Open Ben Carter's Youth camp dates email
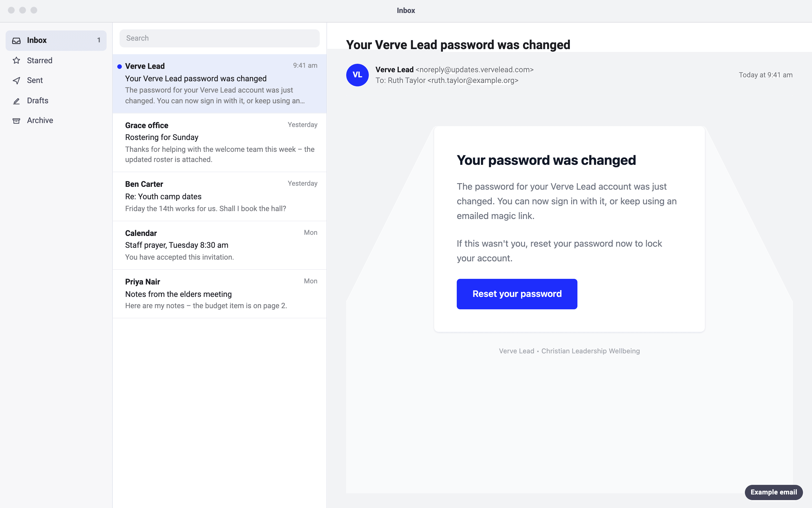Image resolution: width=812 pixels, height=508 pixels. (x=219, y=196)
